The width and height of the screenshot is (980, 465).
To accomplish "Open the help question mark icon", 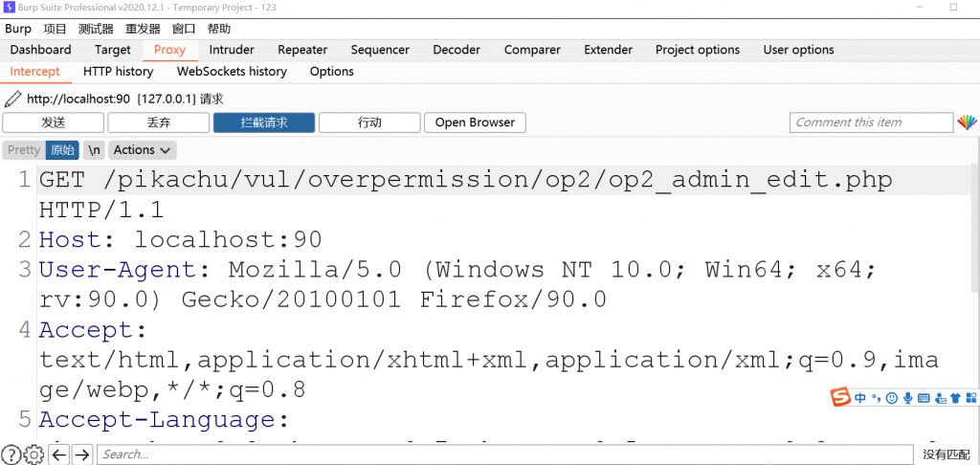I will click(11, 454).
